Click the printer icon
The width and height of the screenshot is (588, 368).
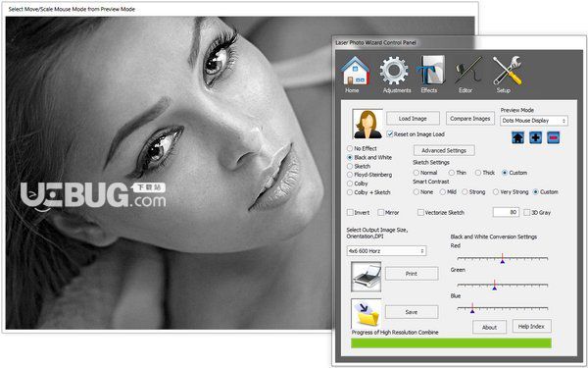366,277
